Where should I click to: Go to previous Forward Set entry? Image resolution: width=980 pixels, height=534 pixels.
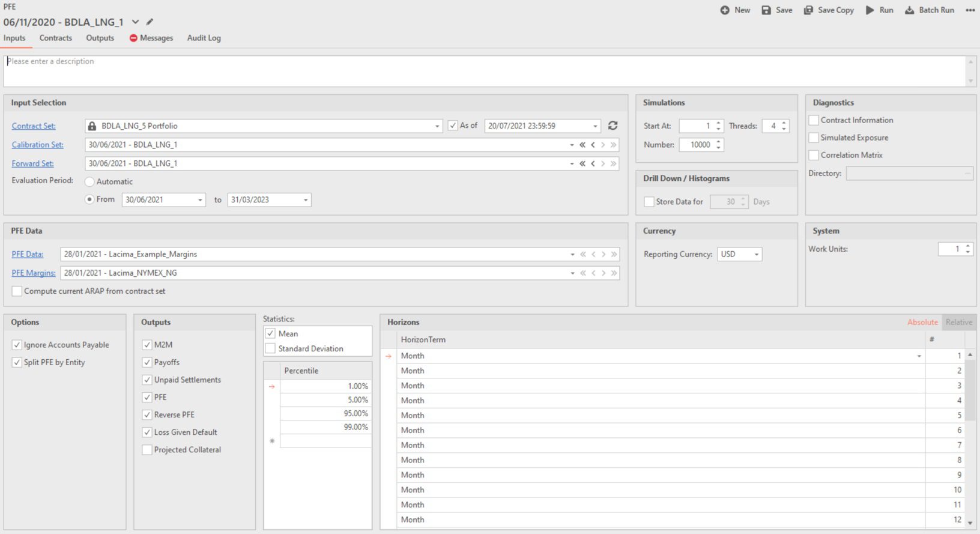[x=593, y=163]
